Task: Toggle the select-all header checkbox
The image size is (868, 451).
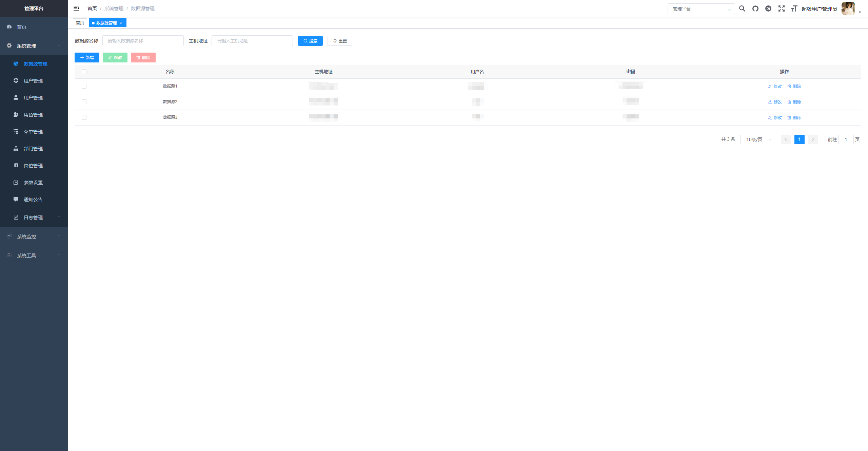Action: coord(84,72)
